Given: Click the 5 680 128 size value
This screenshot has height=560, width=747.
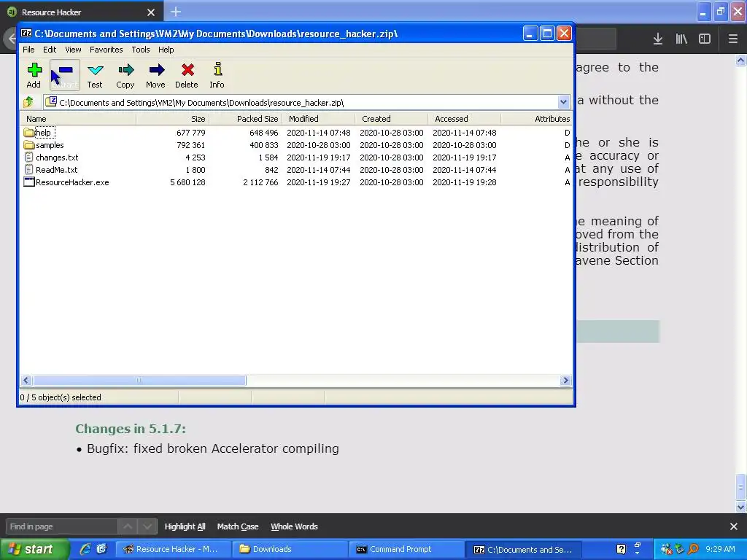Looking at the screenshot, I should (x=187, y=182).
